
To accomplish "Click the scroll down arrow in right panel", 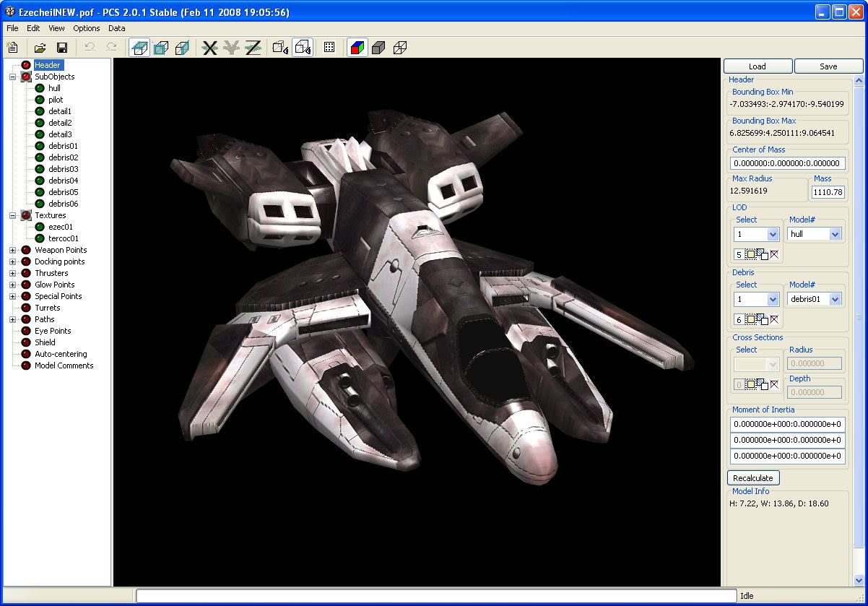I will point(859,580).
